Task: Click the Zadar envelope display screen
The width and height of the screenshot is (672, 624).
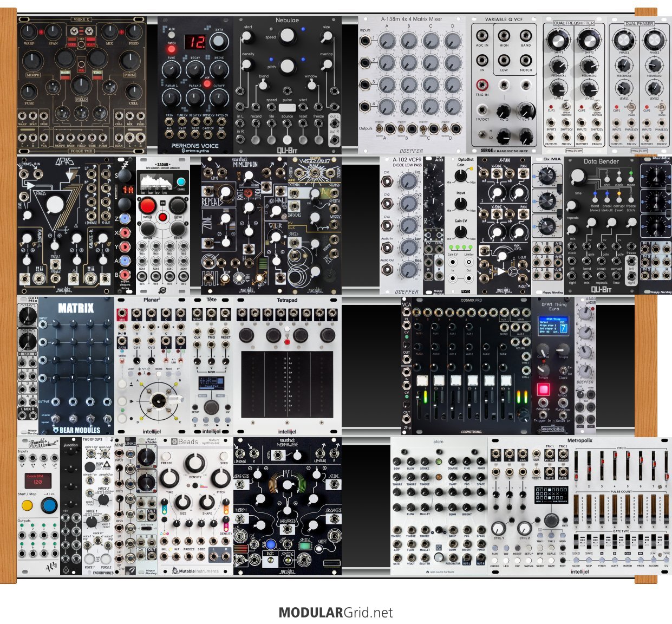Action: tap(157, 181)
